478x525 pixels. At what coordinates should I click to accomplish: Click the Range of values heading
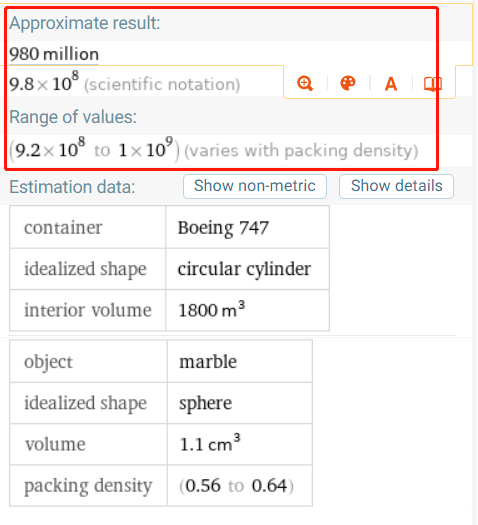(73, 117)
